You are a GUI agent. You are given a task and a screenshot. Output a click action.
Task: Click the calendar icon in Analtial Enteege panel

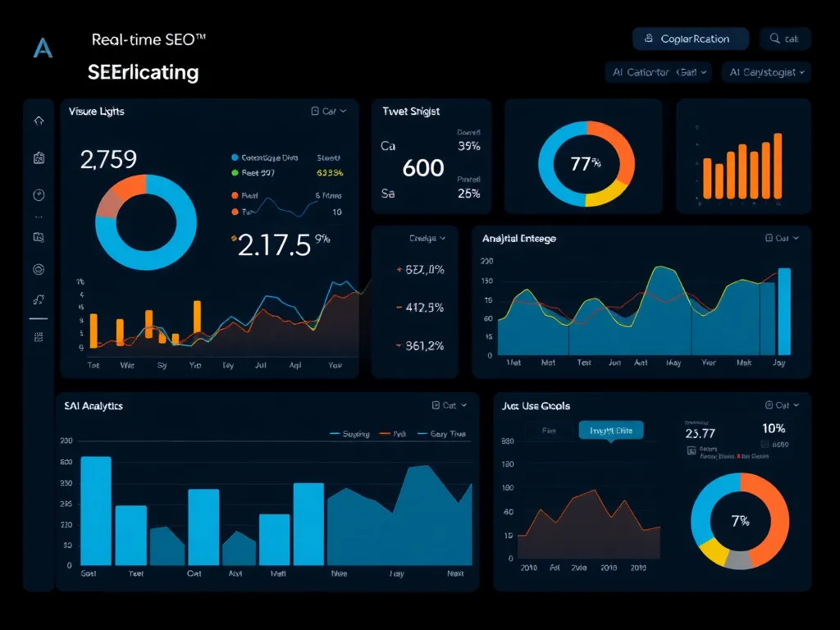(769, 238)
